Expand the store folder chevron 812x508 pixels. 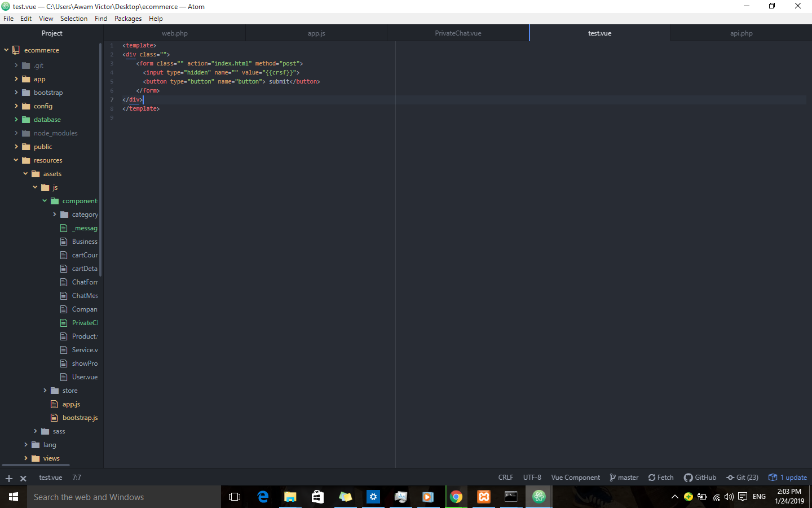tap(45, 391)
